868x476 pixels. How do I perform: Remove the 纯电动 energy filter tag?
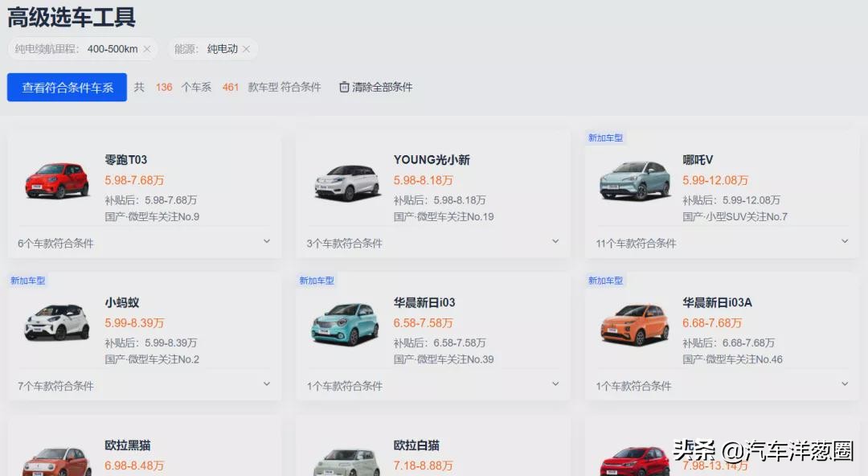[x=247, y=49]
